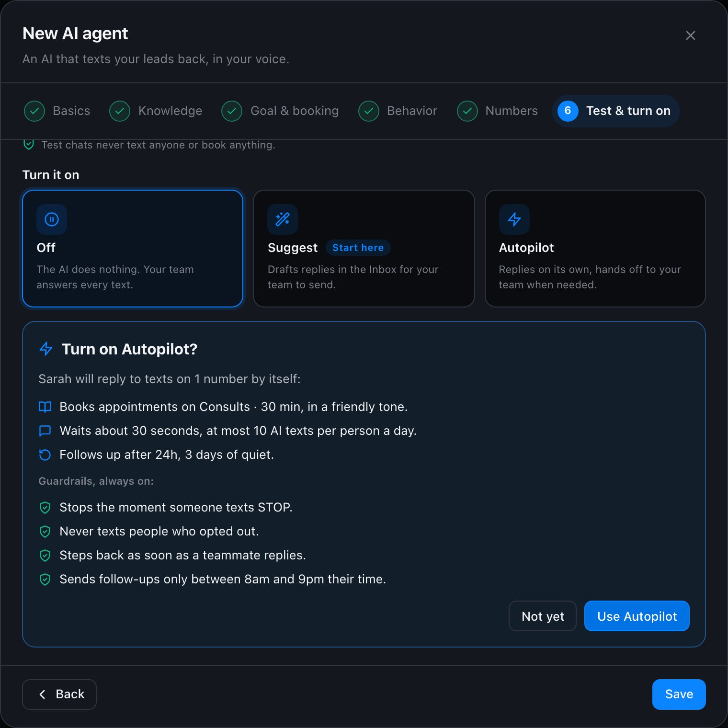The image size is (728, 728).
Task: Click the Basics green checkmark icon
Action: coord(34,111)
